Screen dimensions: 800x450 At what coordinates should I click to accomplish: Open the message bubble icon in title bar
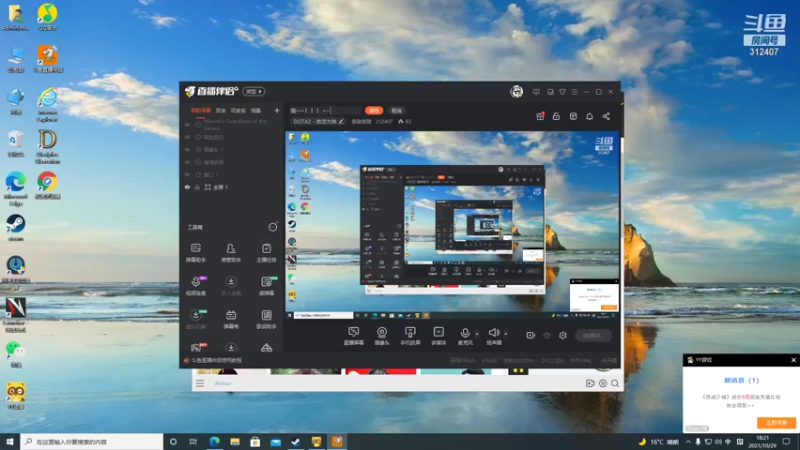pos(536,92)
